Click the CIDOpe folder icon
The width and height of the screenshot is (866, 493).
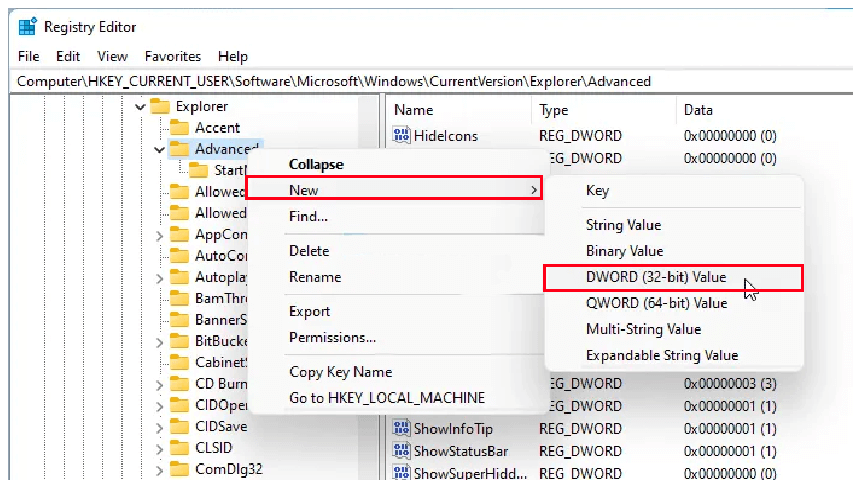click(x=179, y=405)
